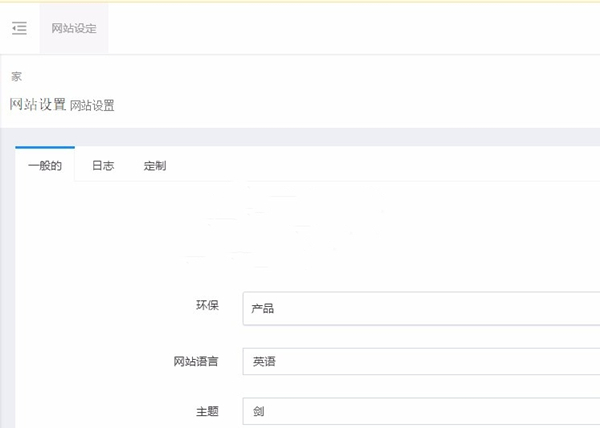The height and width of the screenshot is (428, 600).
Task: Go to the 家 breadcrumb link
Action: pyautogui.click(x=16, y=76)
